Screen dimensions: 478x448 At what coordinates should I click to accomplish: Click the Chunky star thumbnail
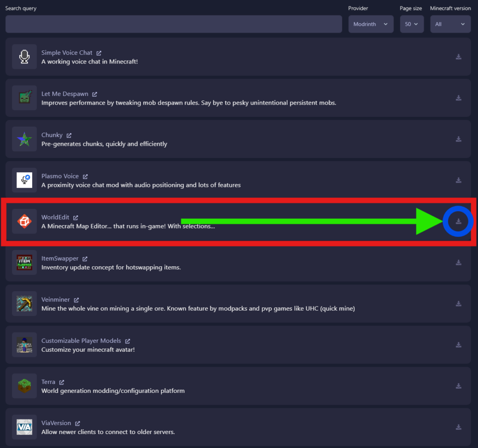(24, 139)
